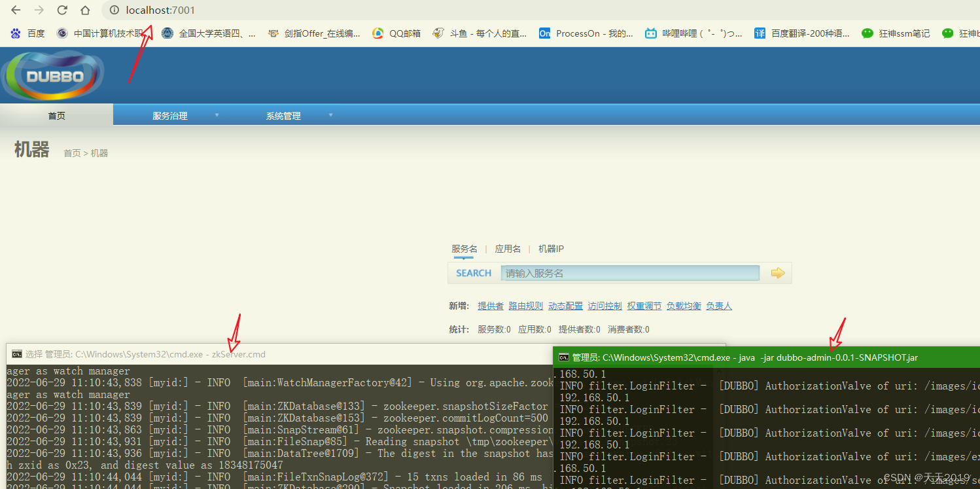
Task: Click the browser forward arrow
Action: pos(39,10)
